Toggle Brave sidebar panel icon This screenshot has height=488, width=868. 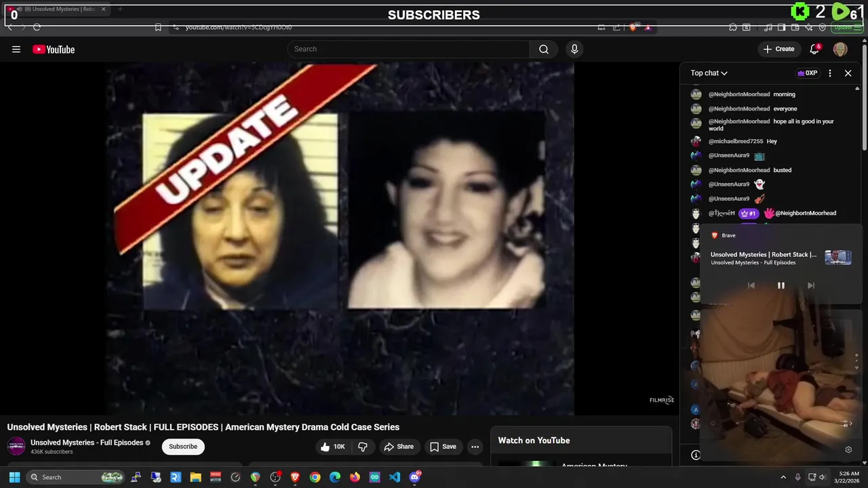pos(781,27)
